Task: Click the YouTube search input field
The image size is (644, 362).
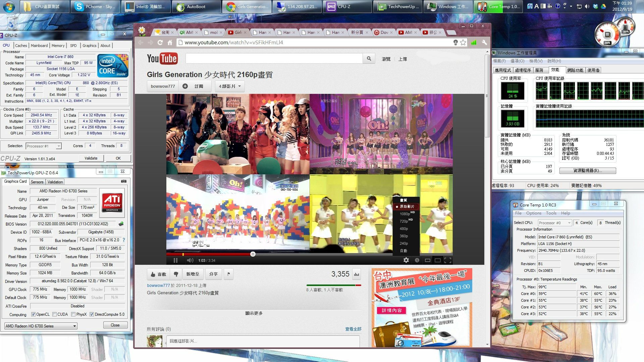Action: point(274,59)
